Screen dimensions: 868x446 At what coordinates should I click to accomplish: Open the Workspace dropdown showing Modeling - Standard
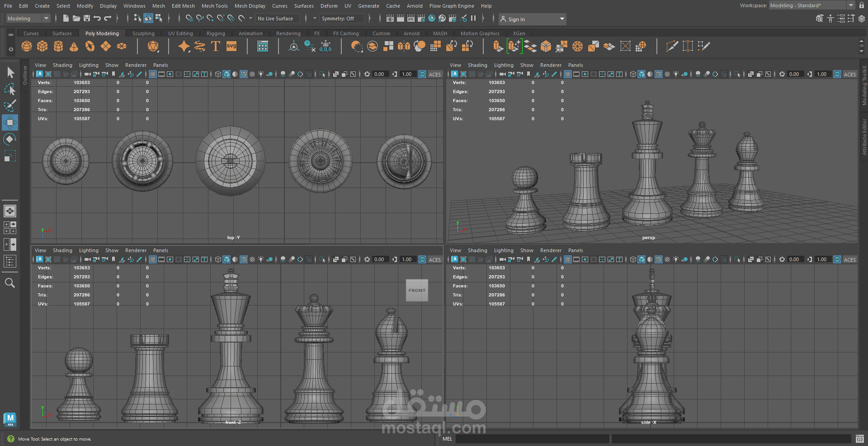pos(811,5)
